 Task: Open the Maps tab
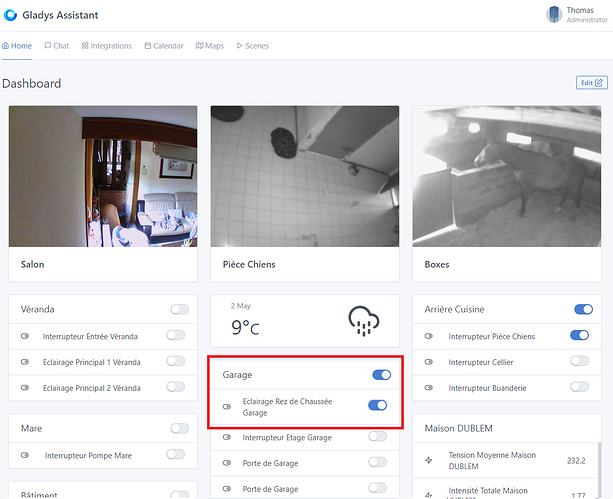point(210,46)
